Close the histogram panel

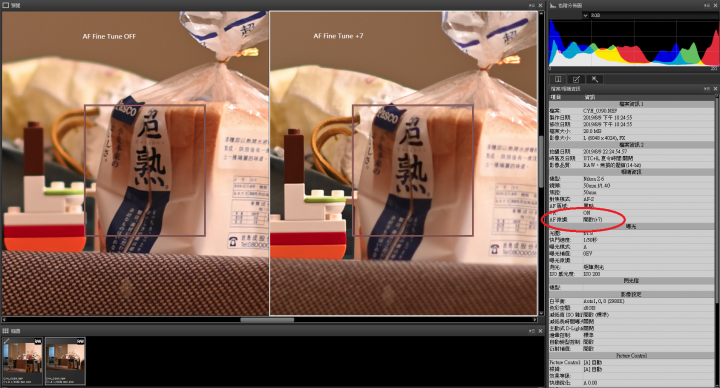tap(715, 5)
